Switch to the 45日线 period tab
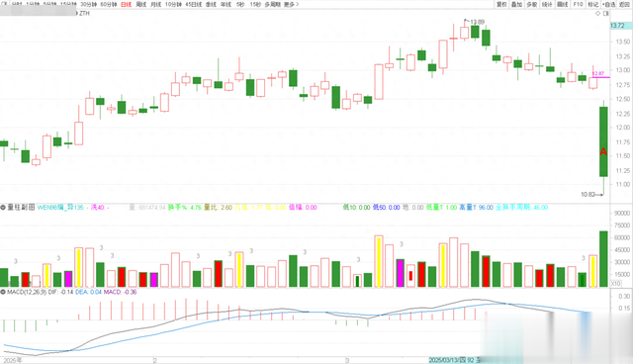 pos(194,4)
